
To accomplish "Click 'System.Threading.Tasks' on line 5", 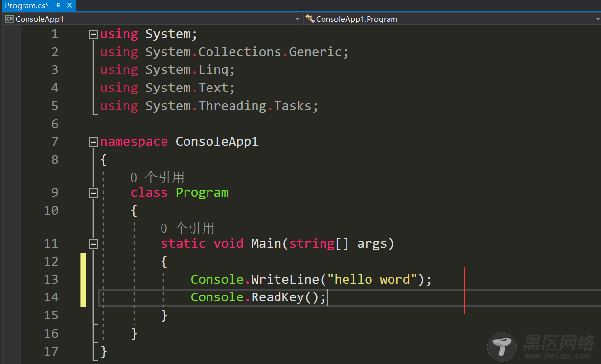I will [229, 106].
